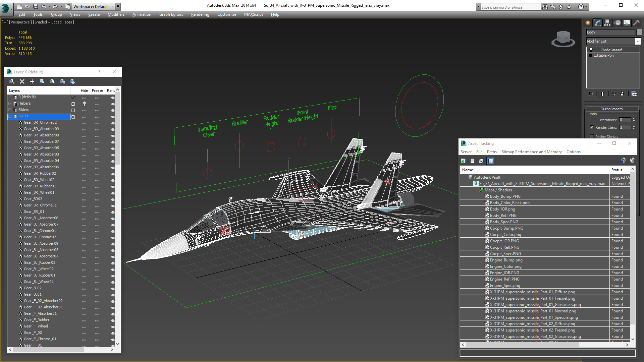644x362 pixels.
Task: Click the Delete layer X icon
Action: [x=22, y=81]
